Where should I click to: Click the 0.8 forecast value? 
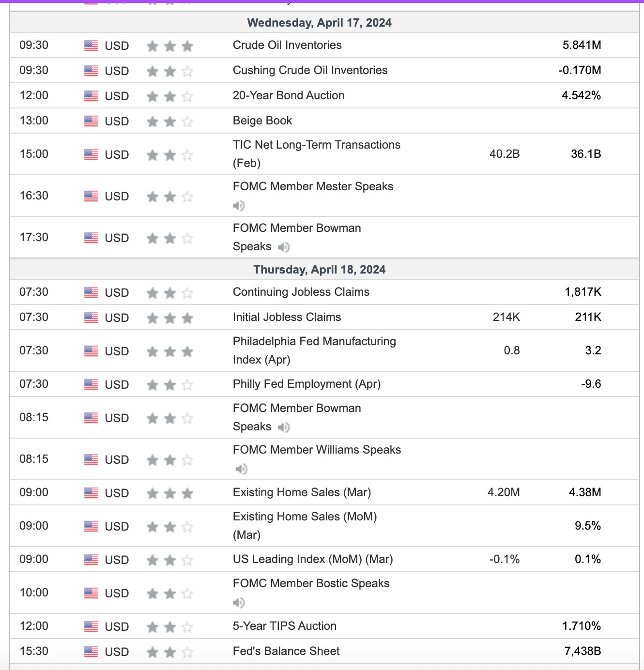click(512, 350)
